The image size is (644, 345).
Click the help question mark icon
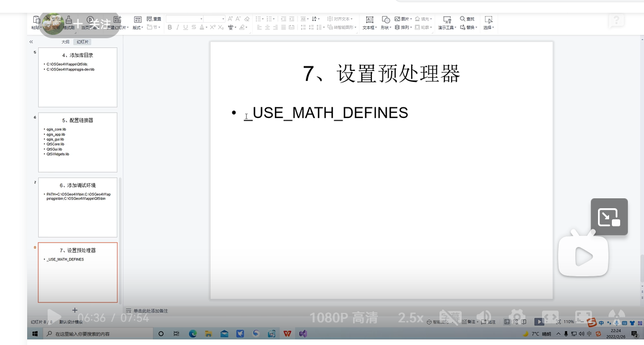[x=616, y=20]
